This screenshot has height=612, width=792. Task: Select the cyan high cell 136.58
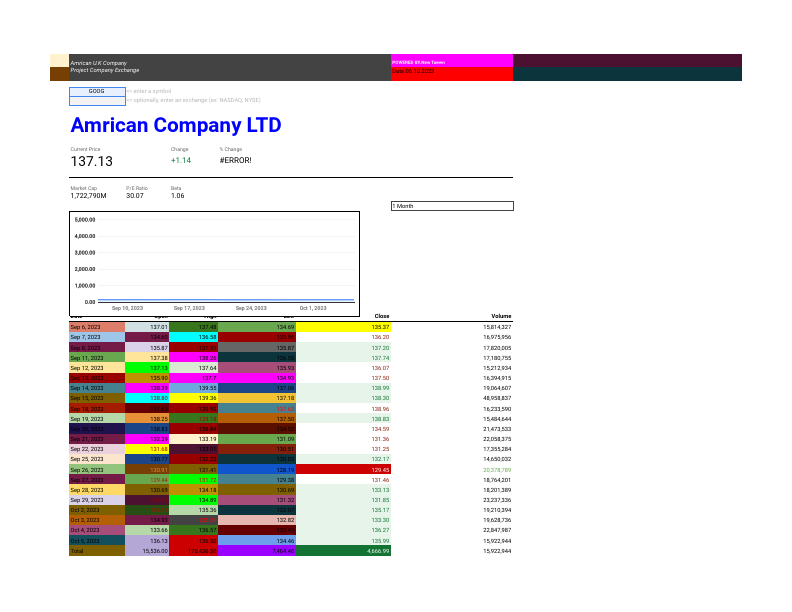click(x=193, y=337)
